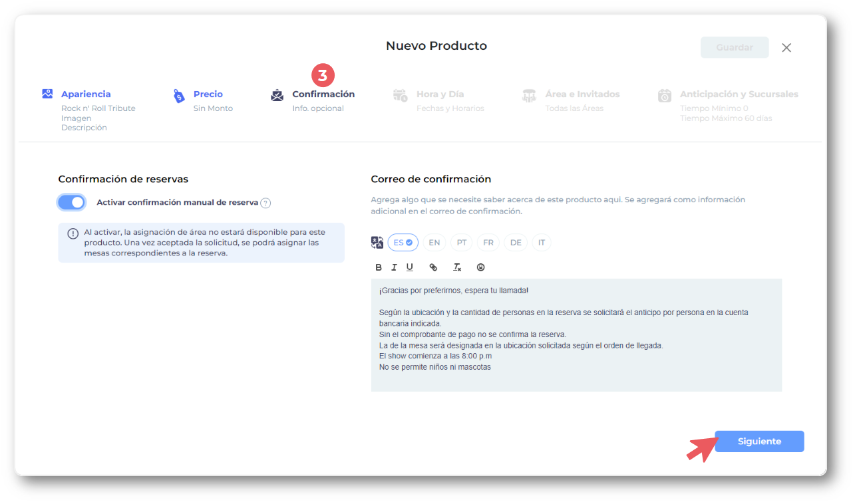Click inside the confirmation email text area
Screen dimensions: 855x504
tap(576, 335)
